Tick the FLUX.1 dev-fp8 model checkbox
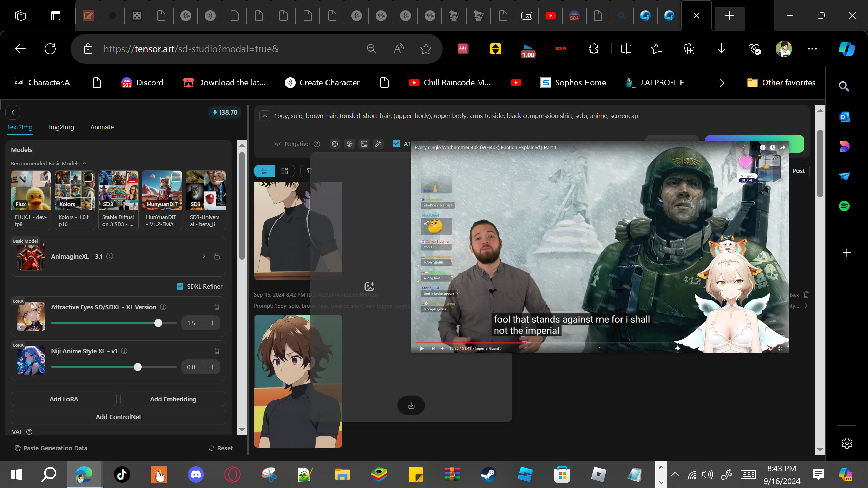 [x=44, y=177]
